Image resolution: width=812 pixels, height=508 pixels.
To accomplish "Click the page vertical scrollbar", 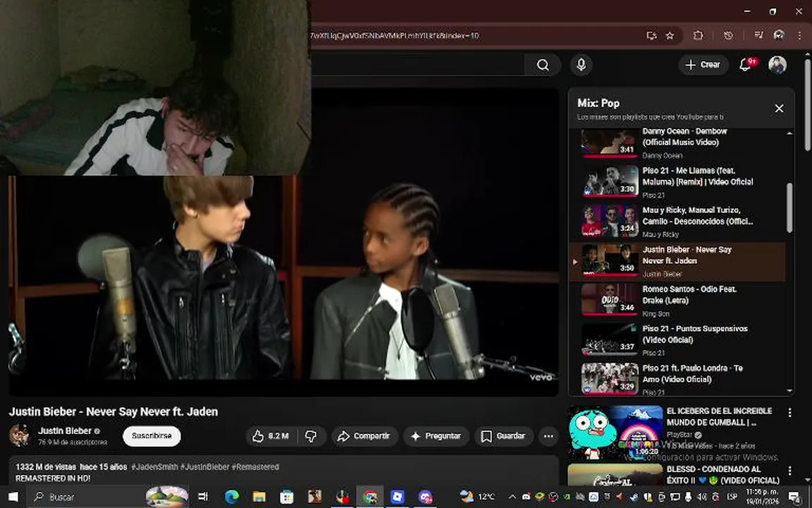I will (808, 104).
